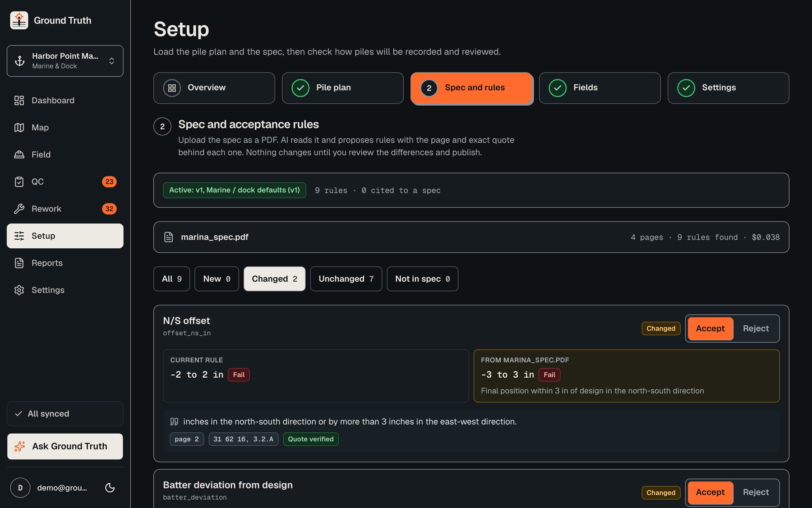Click the 31 62 16, 3.2.A section chip
Screen dimensions: 812x508
(244, 439)
